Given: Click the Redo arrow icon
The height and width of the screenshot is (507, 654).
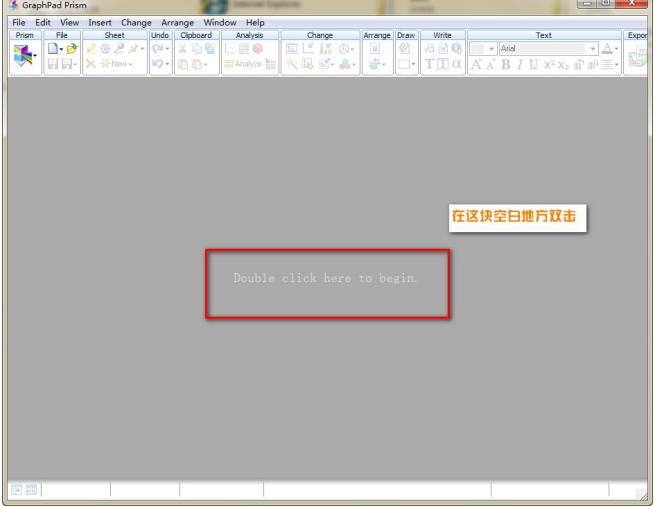Looking at the screenshot, I should click(x=158, y=48).
